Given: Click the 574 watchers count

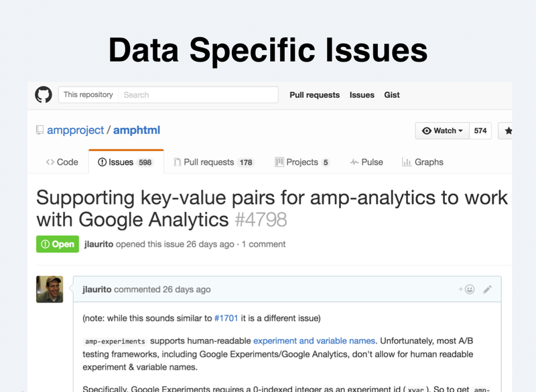Looking at the screenshot, I should click(x=480, y=131).
